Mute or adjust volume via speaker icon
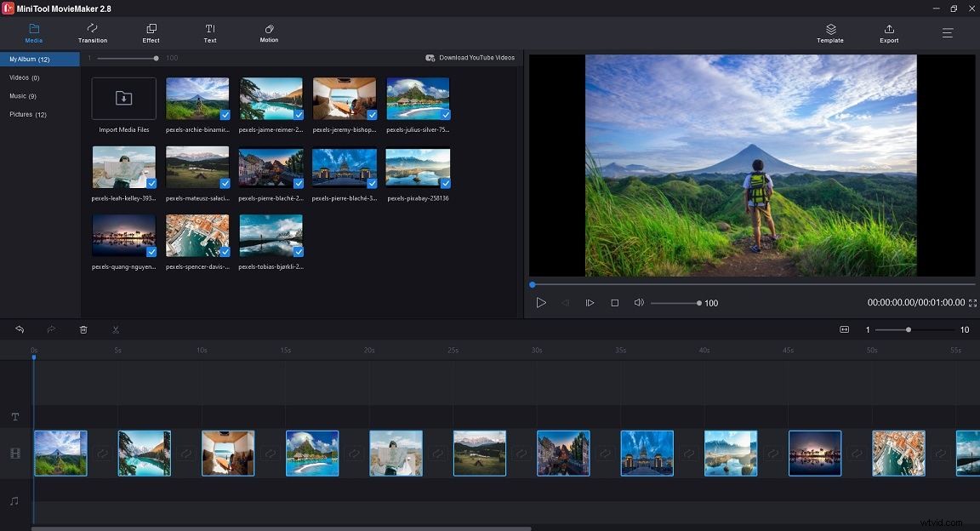Viewport: 980px width, 531px height. point(638,302)
